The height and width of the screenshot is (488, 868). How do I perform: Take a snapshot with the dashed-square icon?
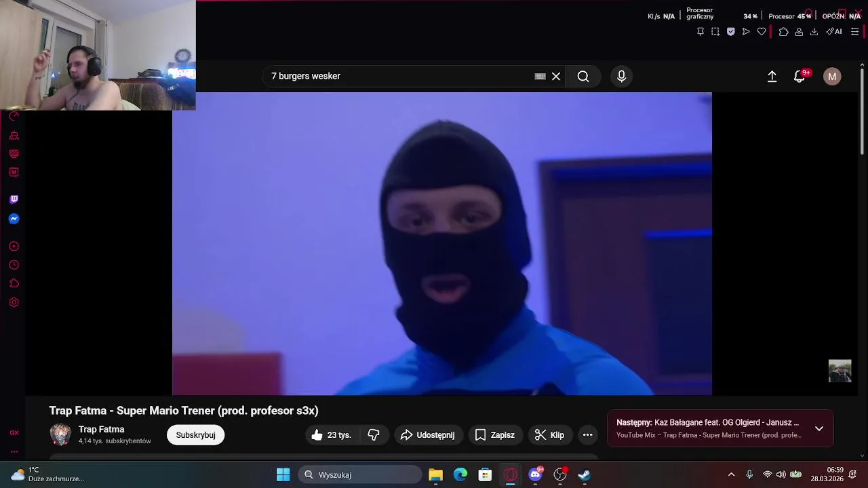(715, 31)
